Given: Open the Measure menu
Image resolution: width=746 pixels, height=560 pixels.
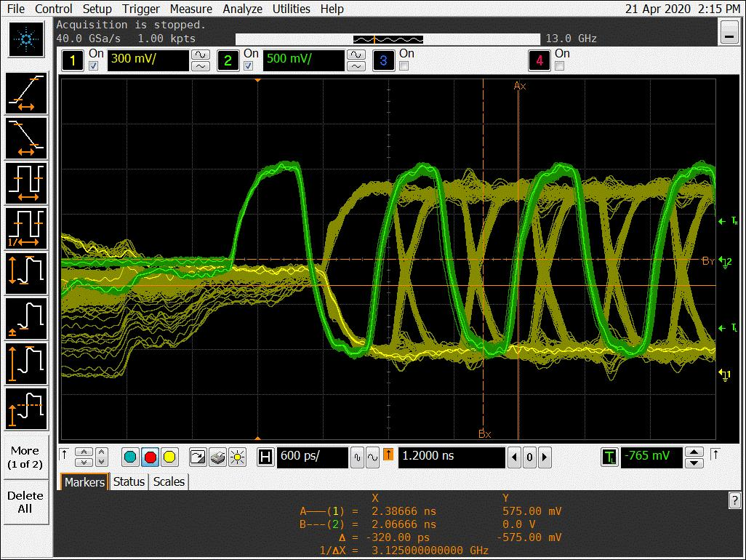Looking at the screenshot, I should (191, 9).
